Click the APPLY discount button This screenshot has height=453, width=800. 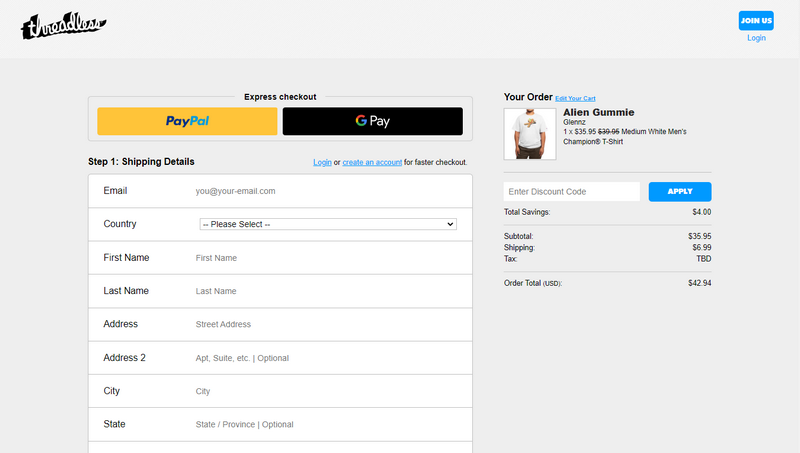(x=680, y=192)
